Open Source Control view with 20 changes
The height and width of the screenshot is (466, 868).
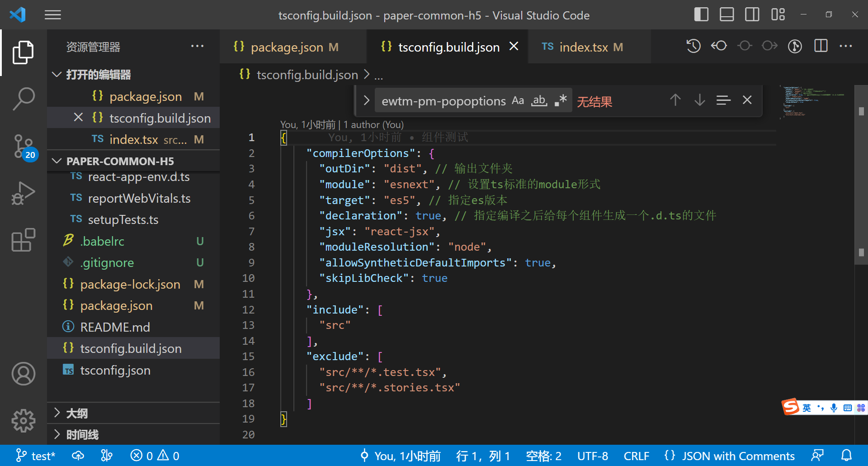(x=23, y=147)
